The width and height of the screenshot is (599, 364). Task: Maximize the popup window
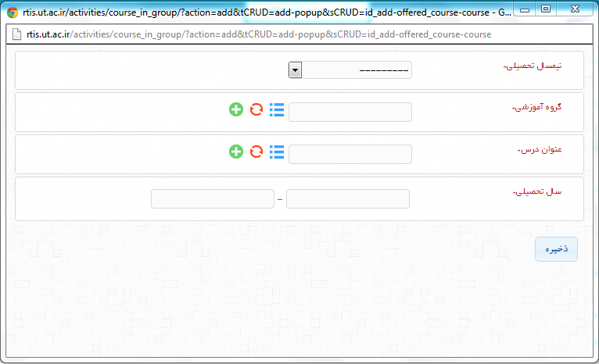coord(546,9)
